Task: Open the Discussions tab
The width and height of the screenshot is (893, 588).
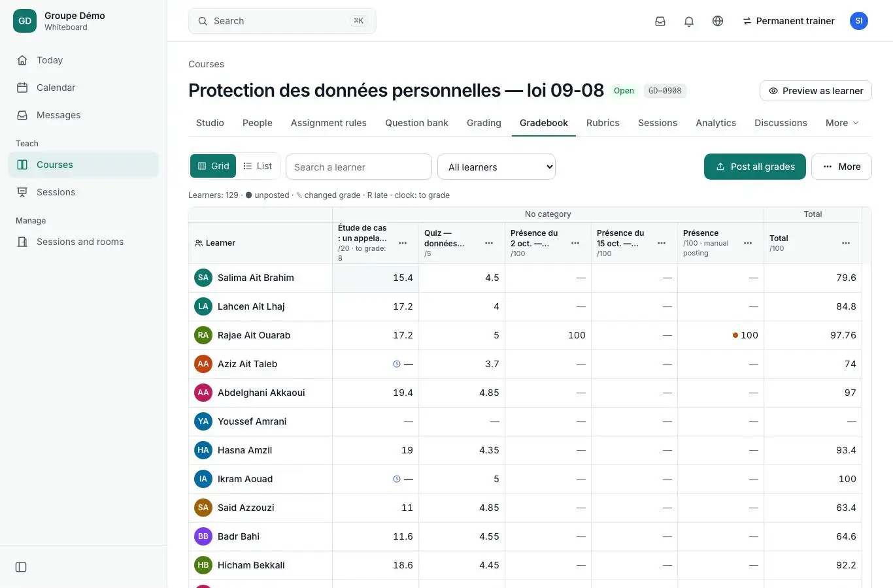Action: coord(781,123)
